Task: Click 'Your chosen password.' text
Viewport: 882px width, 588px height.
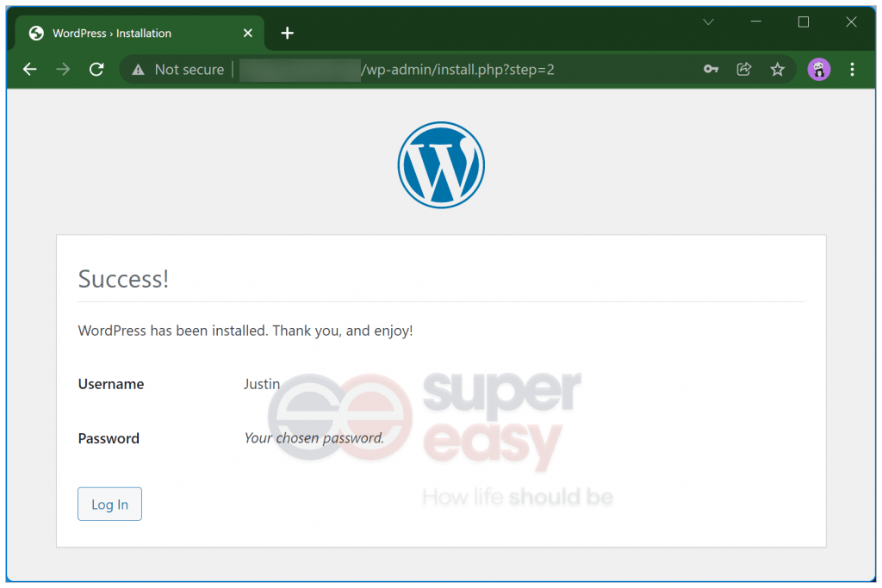Action: 314,438
